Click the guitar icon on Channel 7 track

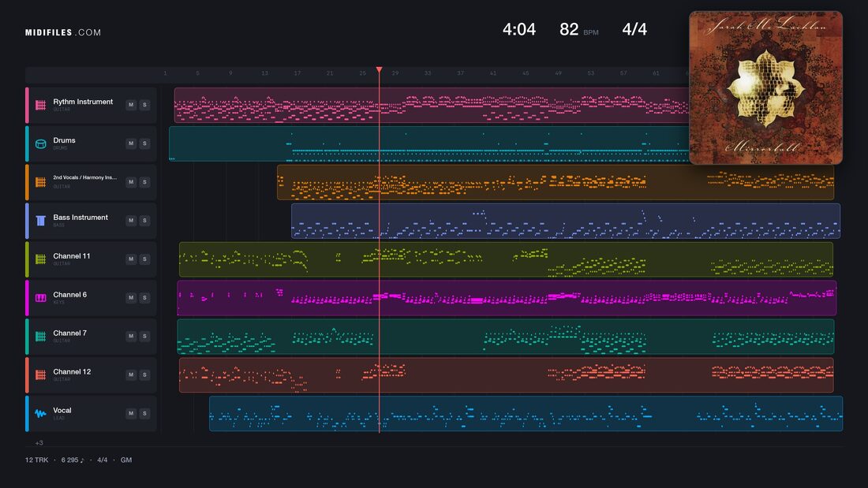click(40, 337)
